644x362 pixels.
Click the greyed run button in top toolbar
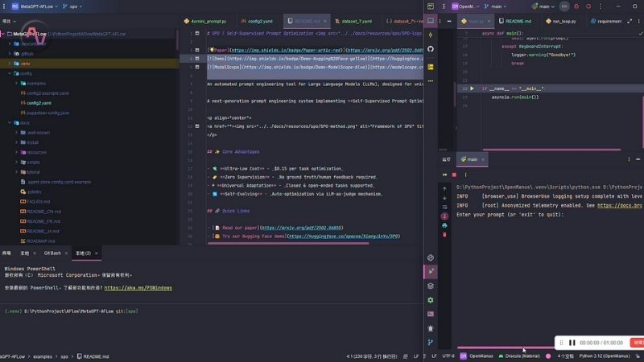564,6
